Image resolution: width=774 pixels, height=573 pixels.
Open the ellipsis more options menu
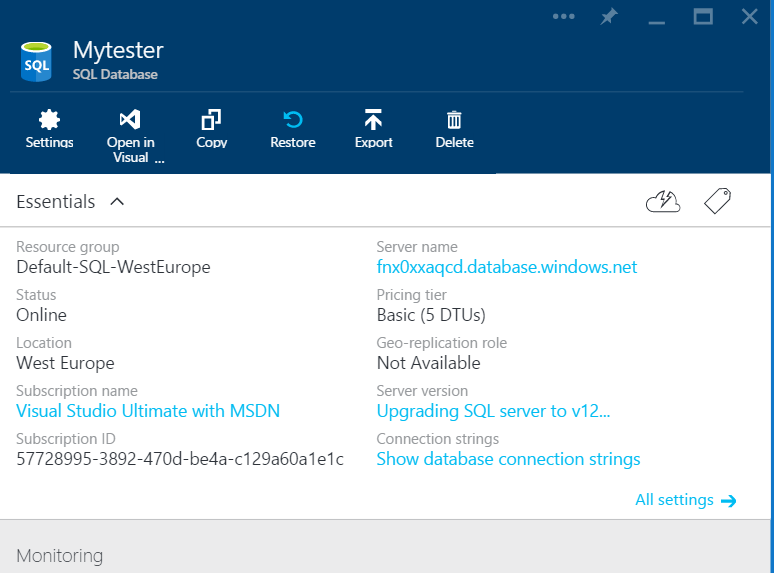tap(564, 17)
